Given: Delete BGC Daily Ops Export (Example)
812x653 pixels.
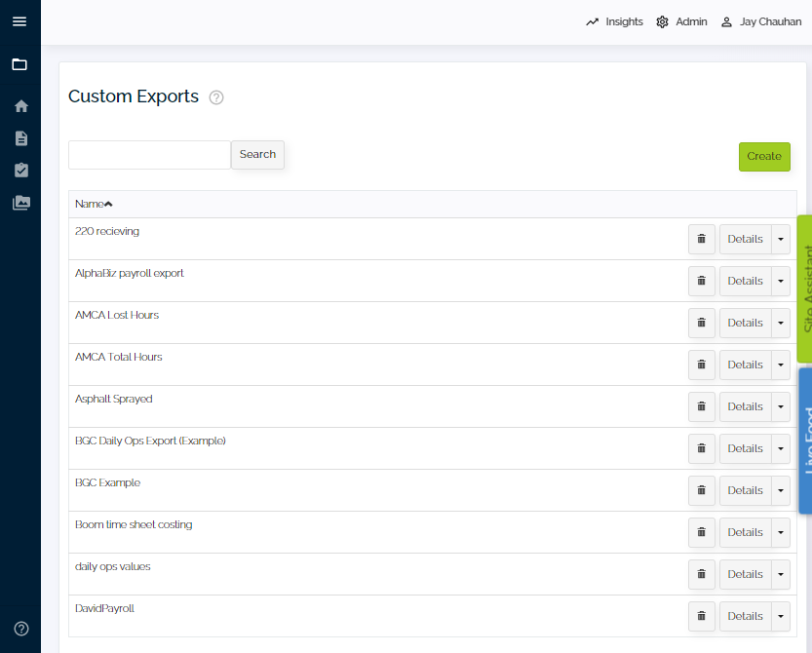Looking at the screenshot, I should pos(701,448).
